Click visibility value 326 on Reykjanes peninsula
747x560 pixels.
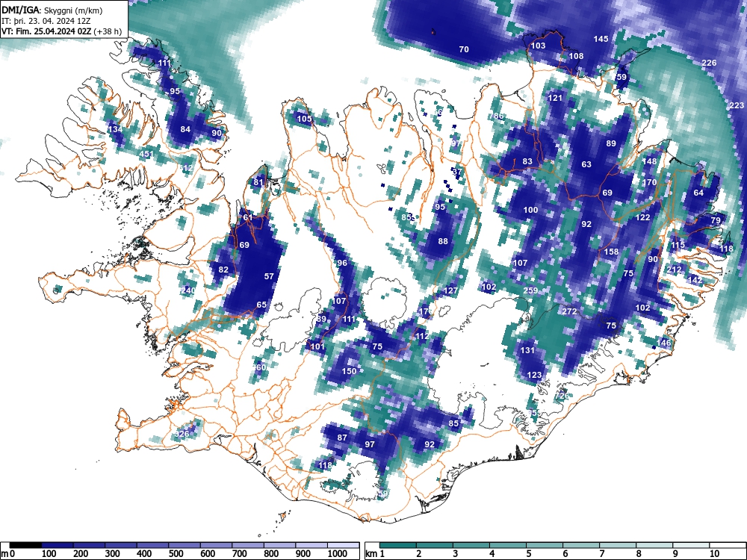pyautogui.click(x=182, y=434)
